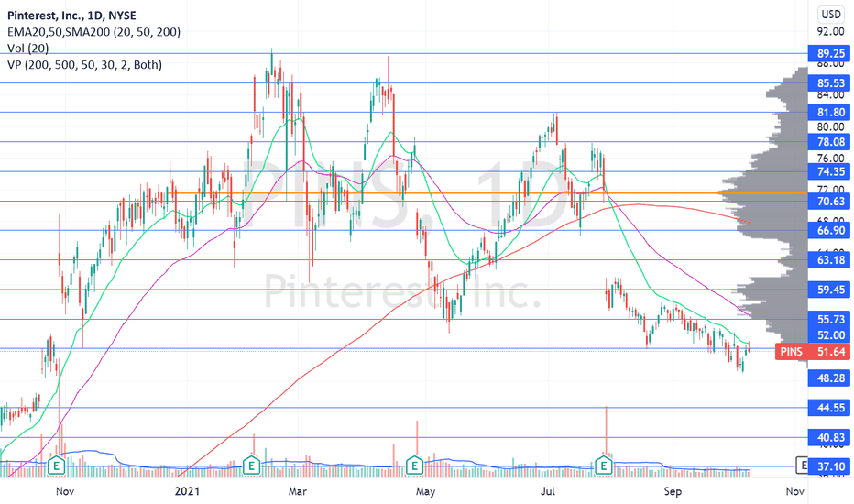Screen dimensions: 854x504
Task: Click the Nov label after Sep on time axis
Action: tap(795, 491)
